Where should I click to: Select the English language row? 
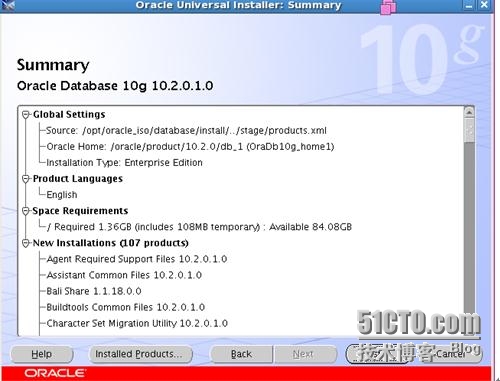click(x=62, y=195)
